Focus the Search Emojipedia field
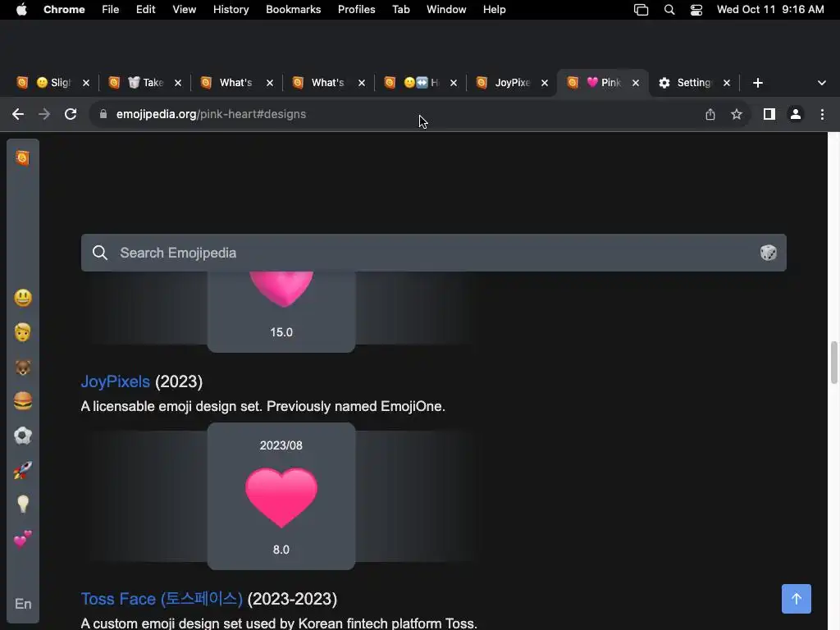This screenshot has height=630, width=840. (433, 253)
